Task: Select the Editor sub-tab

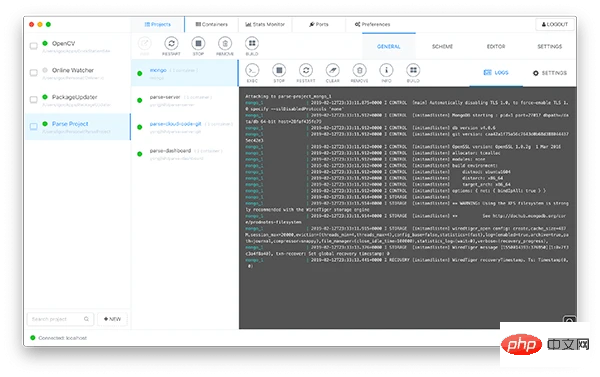Action: (496, 46)
